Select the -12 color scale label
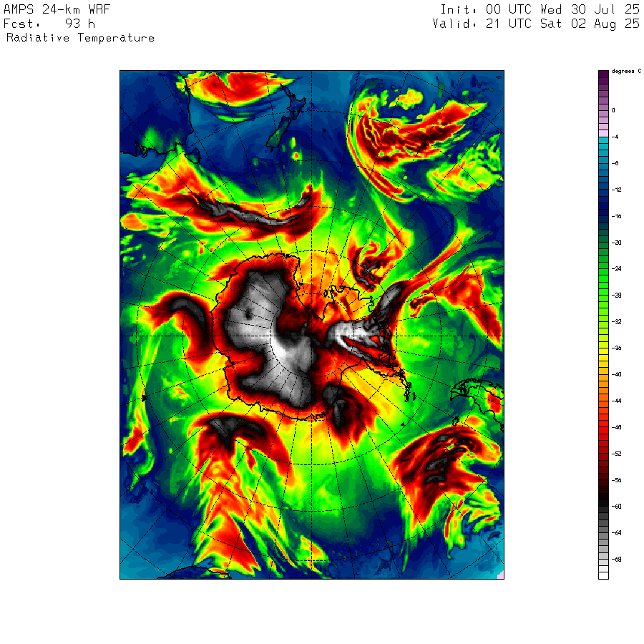This screenshot has width=644, height=644. point(617,190)
